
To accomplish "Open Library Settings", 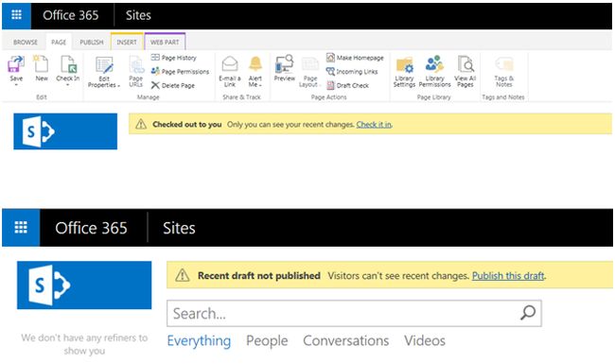I will click(404, 71).
